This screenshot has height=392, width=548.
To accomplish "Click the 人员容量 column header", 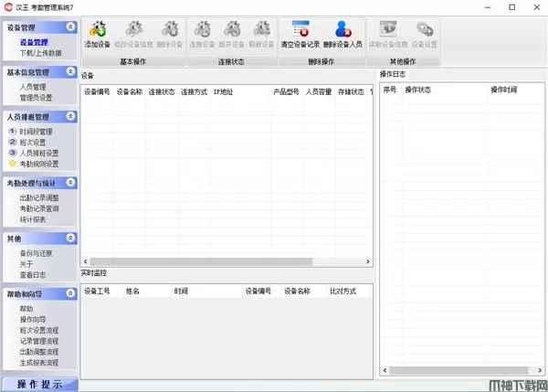I will pos(319,92).
